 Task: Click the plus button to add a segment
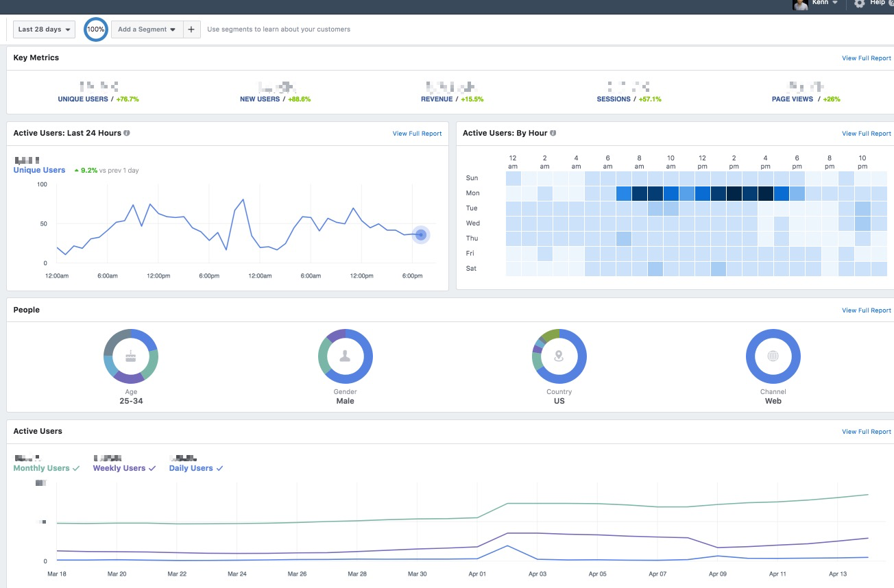(x=191, y=29)
